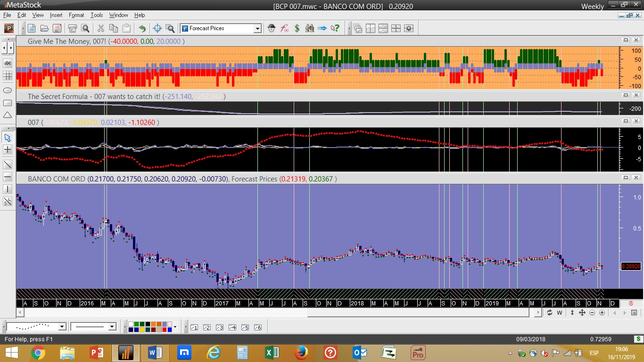Open the Format menu

[76, 15]
